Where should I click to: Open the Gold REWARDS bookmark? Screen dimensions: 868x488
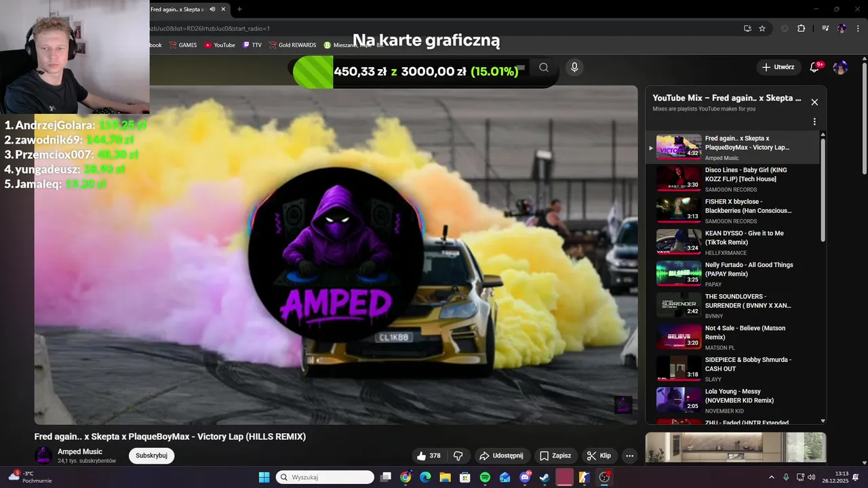(292, 45)
